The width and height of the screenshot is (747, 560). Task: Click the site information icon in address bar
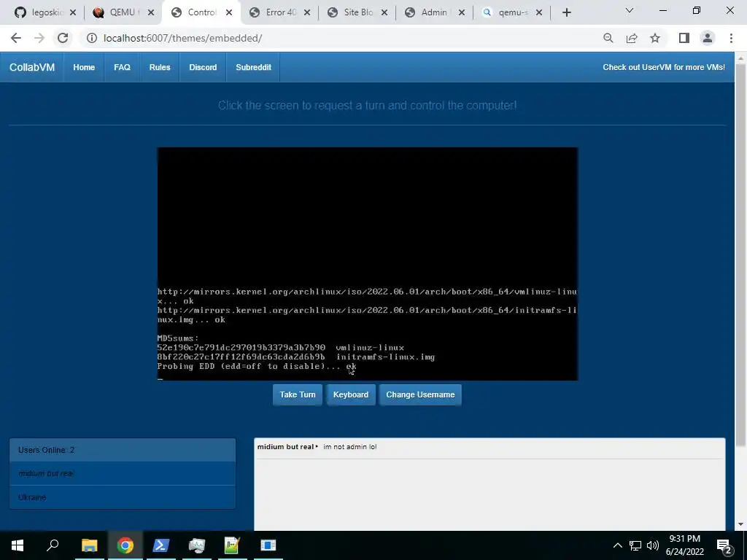point(91,38)
